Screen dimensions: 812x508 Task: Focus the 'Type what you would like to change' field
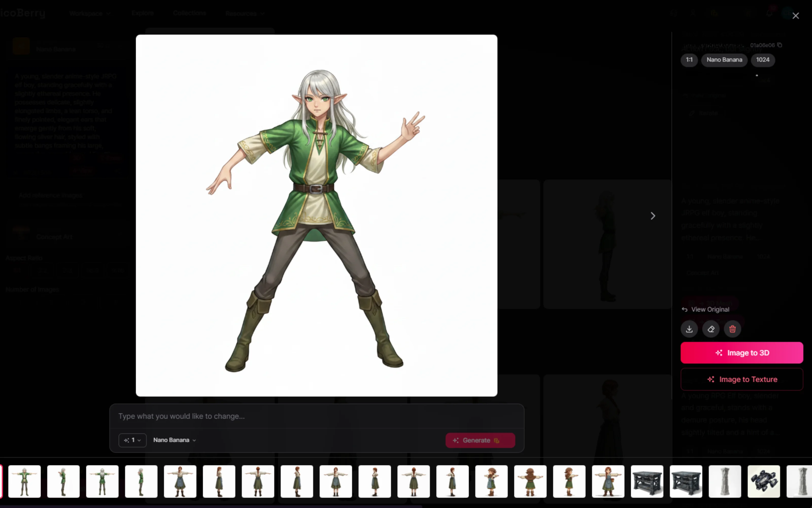pyautogui.click(x=317, y=416)
